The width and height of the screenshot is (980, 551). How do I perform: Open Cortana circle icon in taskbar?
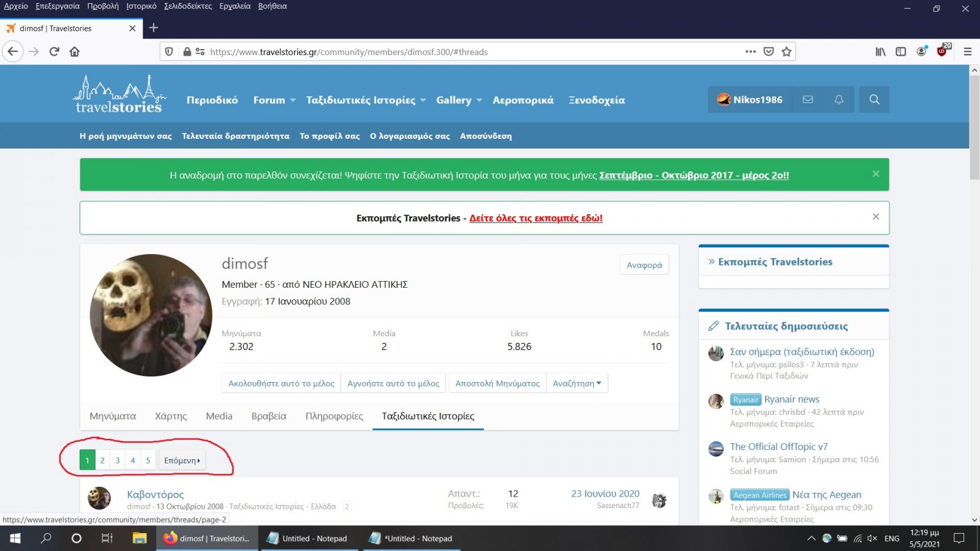point(77,538)
